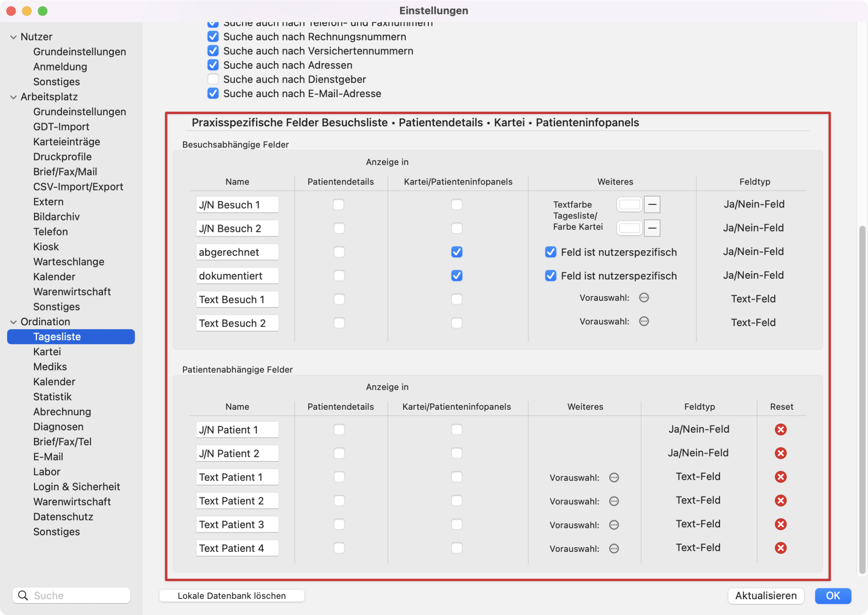The height and width of the screenshot is (615, 868).
Task: Click the magnifier icon in the Suche field
Action: 23,595
